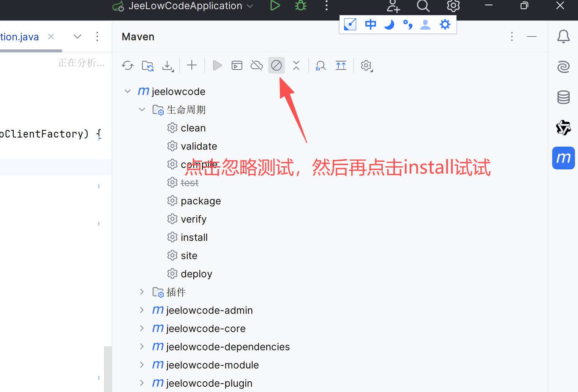Click the Reload All Maven Projects icon
This screenshot has width=578, height=392.
[x=128, y=65]
